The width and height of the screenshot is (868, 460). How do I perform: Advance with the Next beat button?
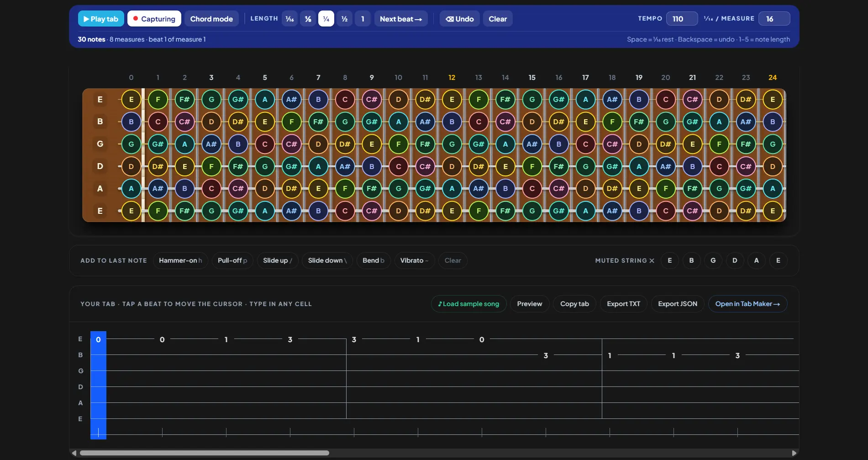[x=401, y=19]
